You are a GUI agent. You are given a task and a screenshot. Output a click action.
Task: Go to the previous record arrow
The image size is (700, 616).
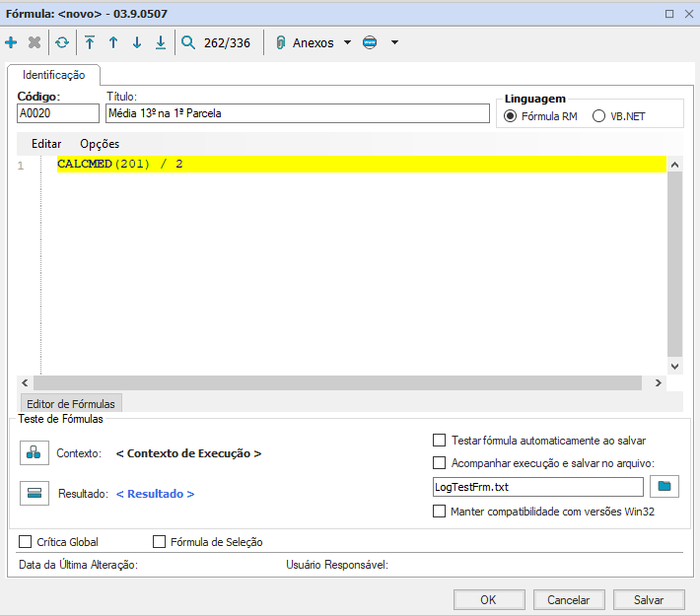(x=113, y=42)
